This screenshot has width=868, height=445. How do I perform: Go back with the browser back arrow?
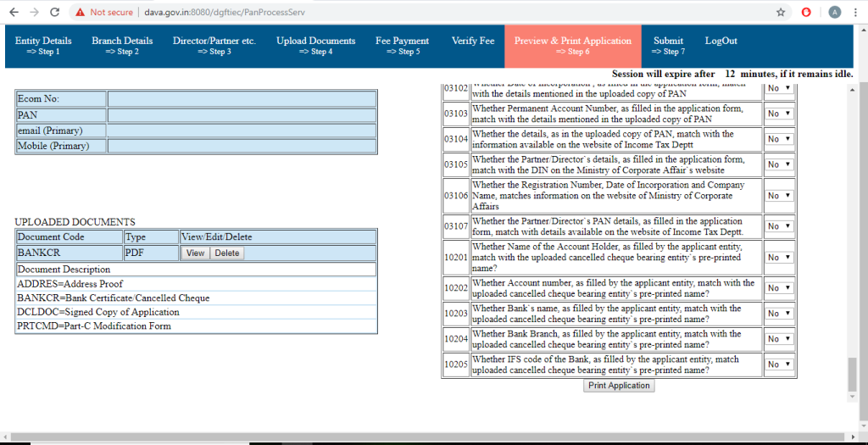click(14, 12)
